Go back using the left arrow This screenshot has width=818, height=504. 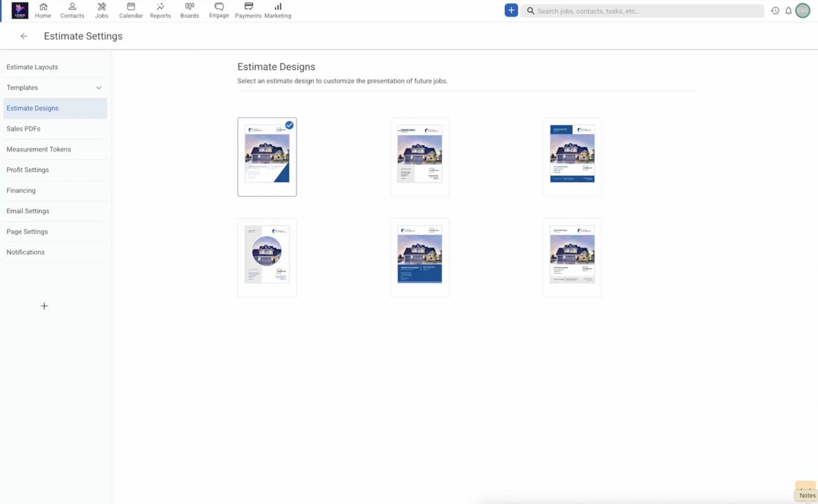pos(24,36)
